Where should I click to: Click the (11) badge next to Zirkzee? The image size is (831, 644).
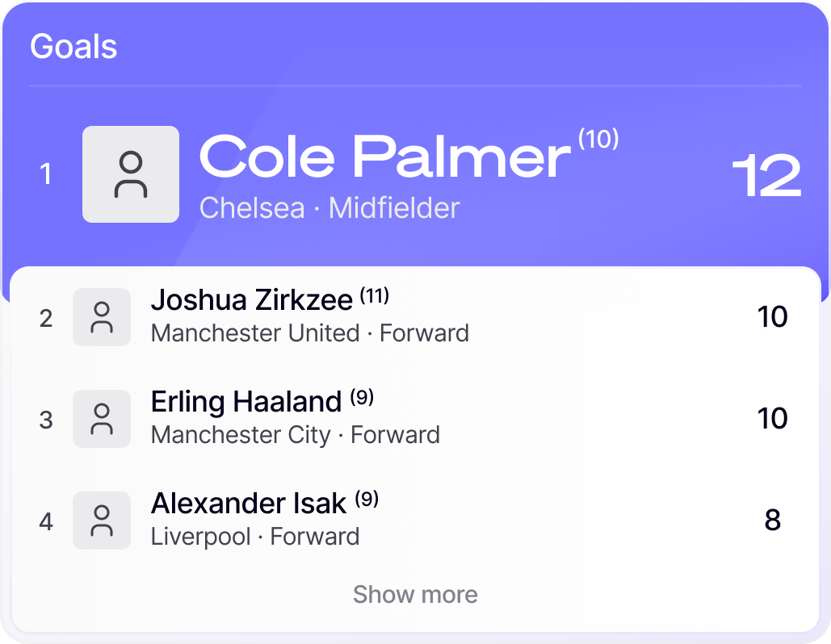[374, 296]
